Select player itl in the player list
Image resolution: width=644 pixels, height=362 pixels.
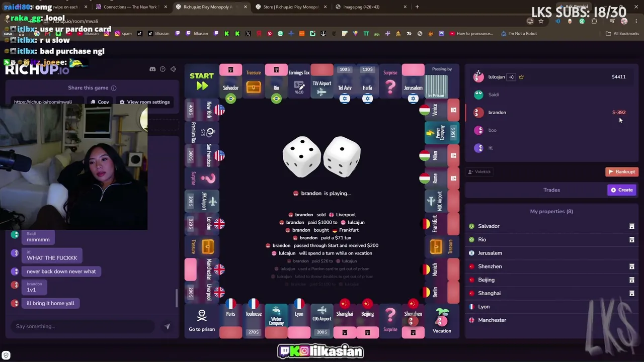pyautogui.click(x=550, y=148)
